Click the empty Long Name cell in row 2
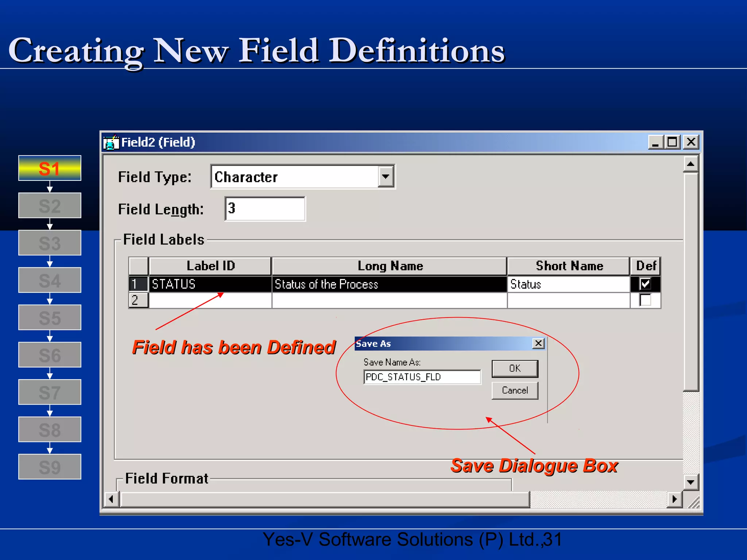The height and width of the screenshot is (560, 747). 389,300
